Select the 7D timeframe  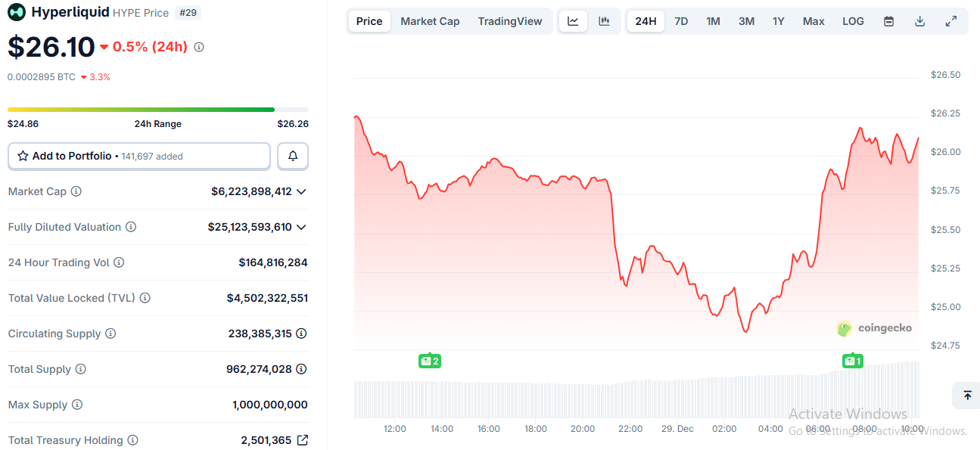(680, 20)
